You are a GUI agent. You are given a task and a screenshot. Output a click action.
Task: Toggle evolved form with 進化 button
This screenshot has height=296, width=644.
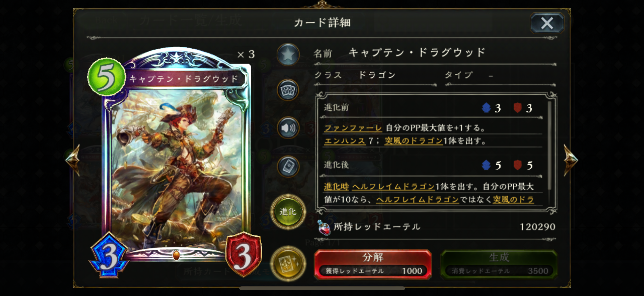click(288, 212)
